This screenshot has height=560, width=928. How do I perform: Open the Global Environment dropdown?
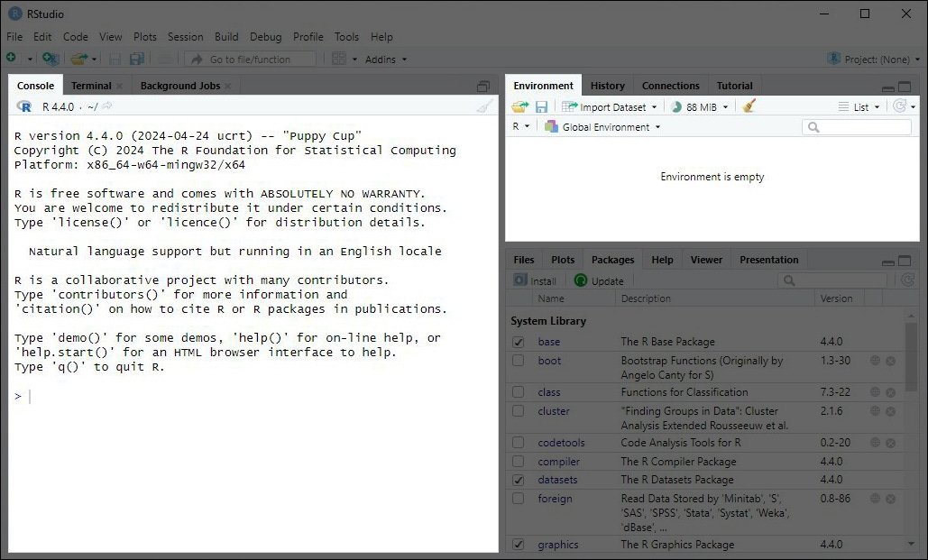point(602,126)
